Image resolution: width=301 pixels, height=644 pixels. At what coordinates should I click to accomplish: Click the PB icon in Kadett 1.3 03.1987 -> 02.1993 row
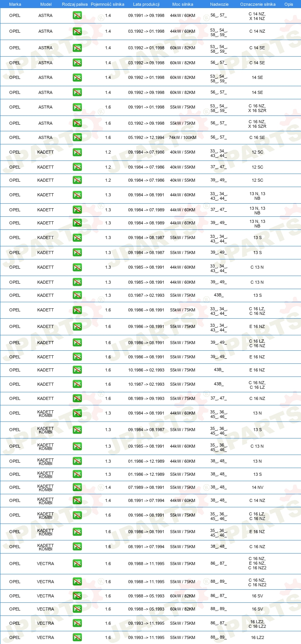click(x=77, y=296)
